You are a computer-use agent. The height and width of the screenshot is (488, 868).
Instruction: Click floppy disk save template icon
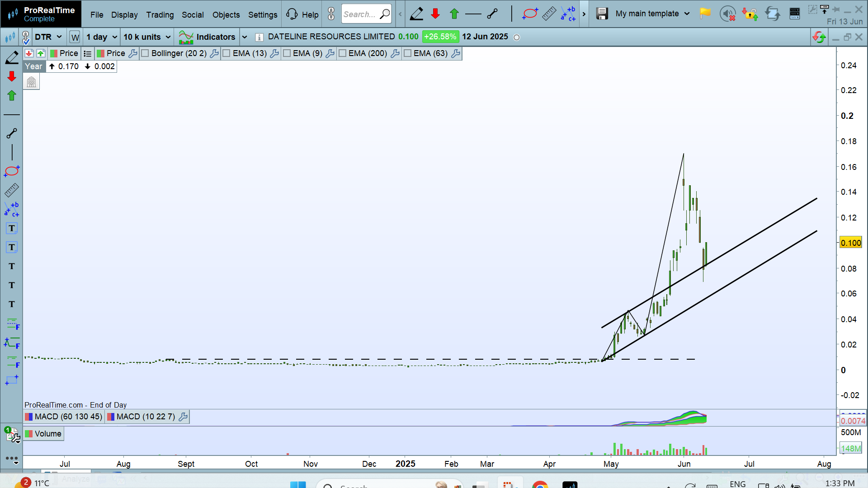coord(602,14)
